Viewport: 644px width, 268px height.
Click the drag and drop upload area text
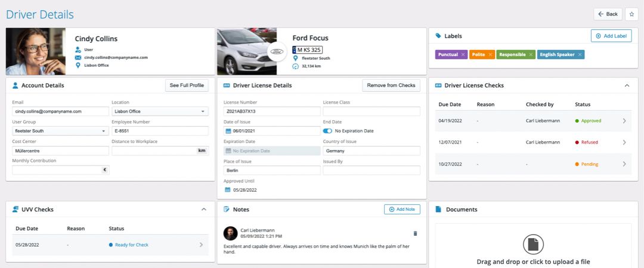533,262
